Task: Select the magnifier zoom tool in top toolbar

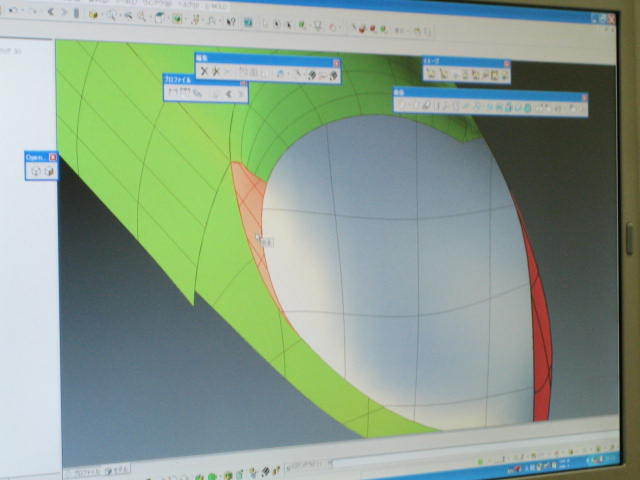Action: click(x=111, y=15)
